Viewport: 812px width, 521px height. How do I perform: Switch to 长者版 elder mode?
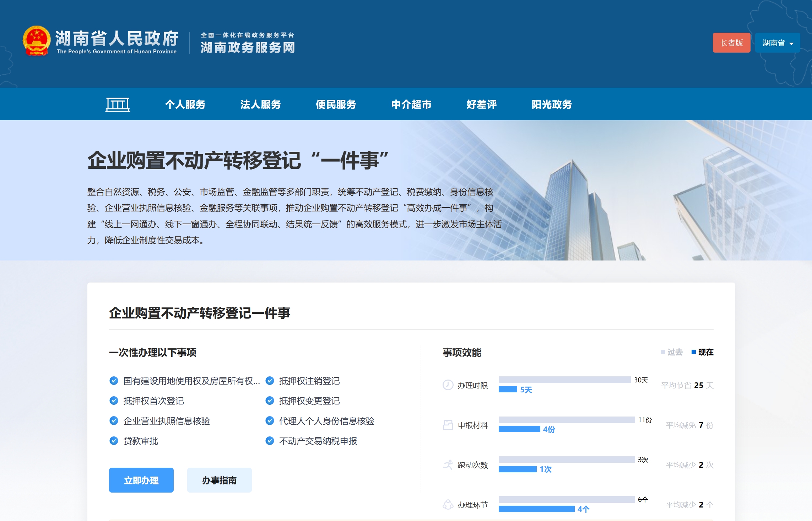pyautogui.click(x=731, y=43)
